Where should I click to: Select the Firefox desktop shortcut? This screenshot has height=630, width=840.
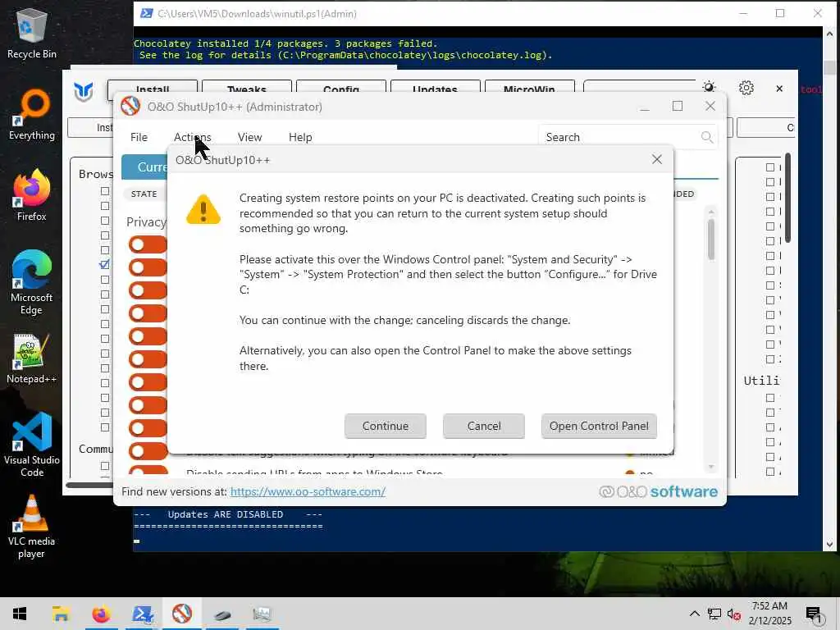[x=32, y=195]
